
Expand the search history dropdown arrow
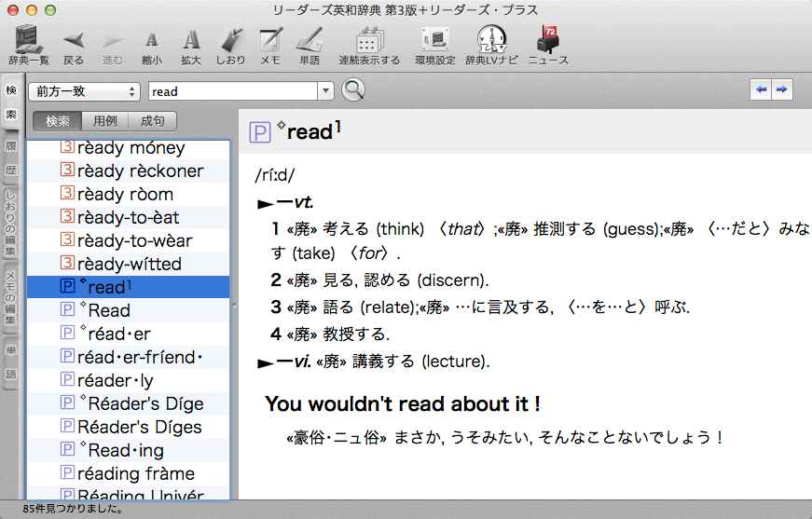(x=325, y=91)
